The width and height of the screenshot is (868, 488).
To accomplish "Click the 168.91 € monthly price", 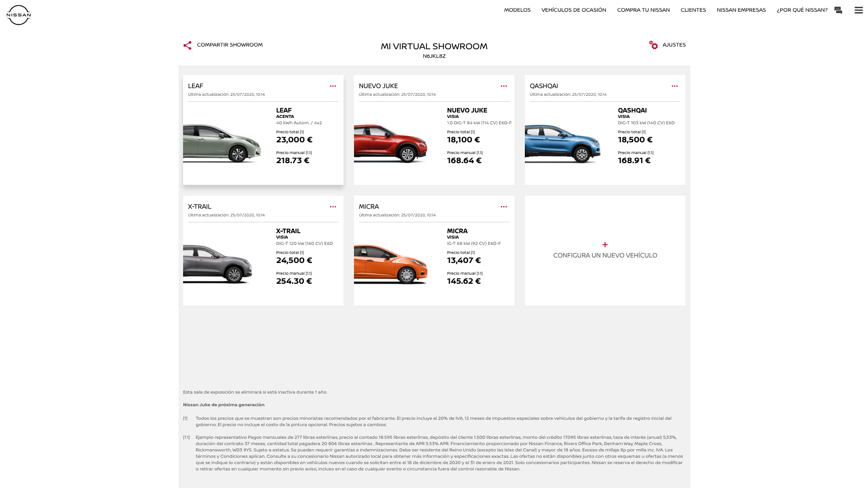I will pyautogui.click(x=634, y=161).
